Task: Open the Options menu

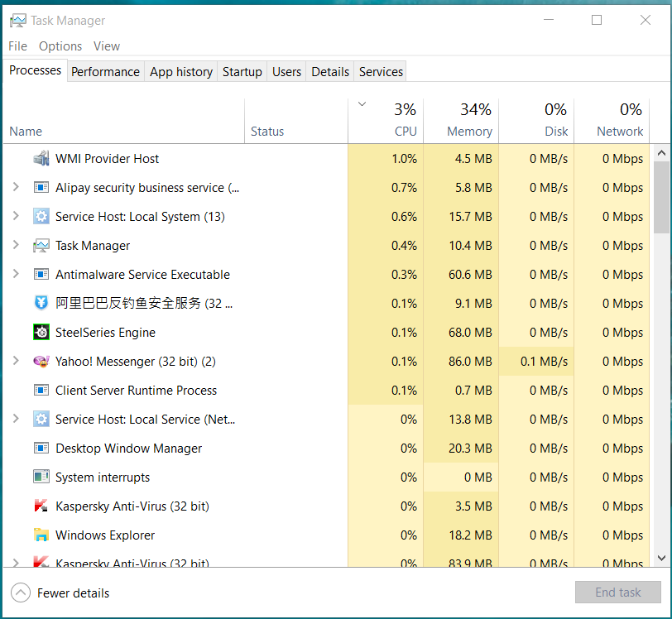Action: [60, 46]
